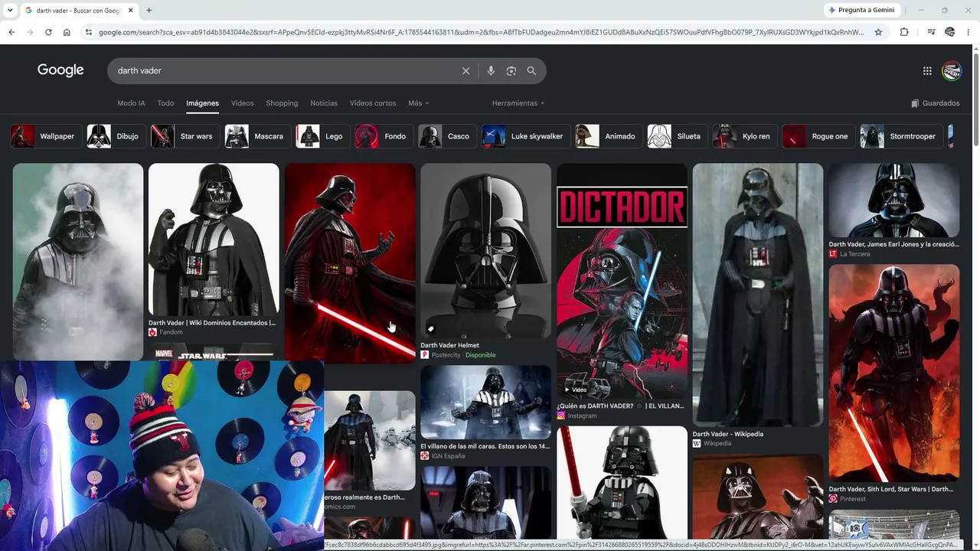Open the Guardados saved items
980x551 pixels.
click(936, 103)
